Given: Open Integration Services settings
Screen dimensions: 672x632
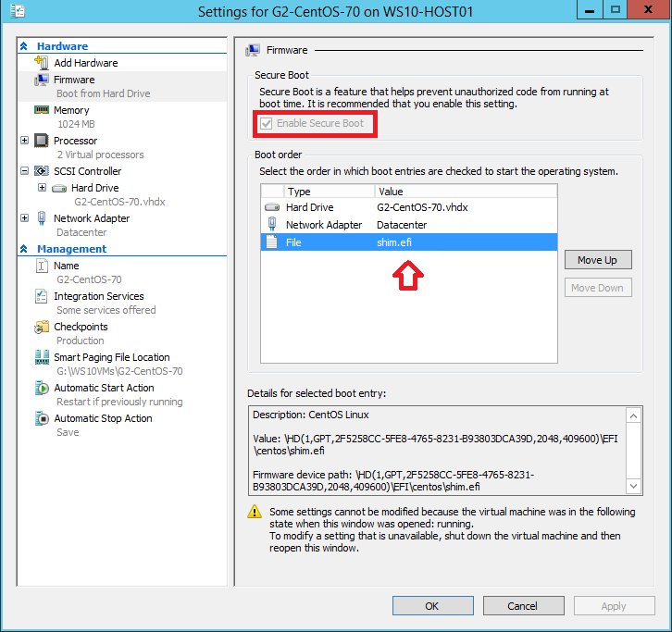Looking at the screenshot, I should coord(98,296).
